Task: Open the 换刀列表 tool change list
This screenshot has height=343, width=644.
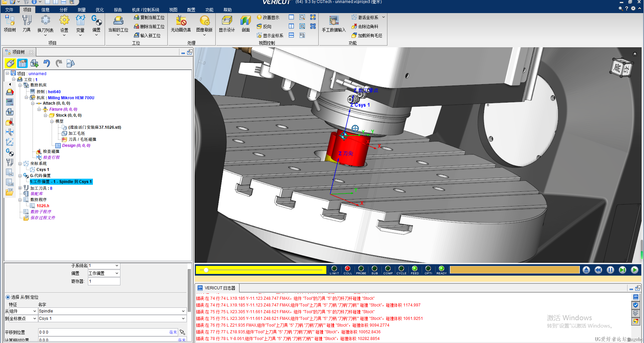Action: pyautogui.click(x=45, y=25)
